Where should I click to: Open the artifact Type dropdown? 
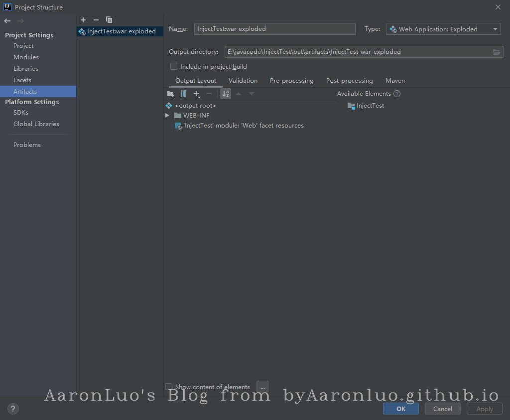pyautogui.click(x=443, y=29)
